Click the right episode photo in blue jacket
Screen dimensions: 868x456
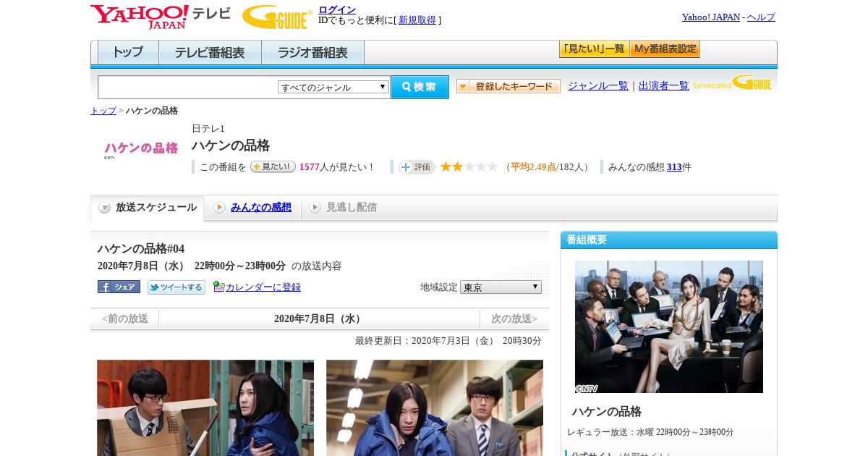pyautogui.click(x=435, y=408)
